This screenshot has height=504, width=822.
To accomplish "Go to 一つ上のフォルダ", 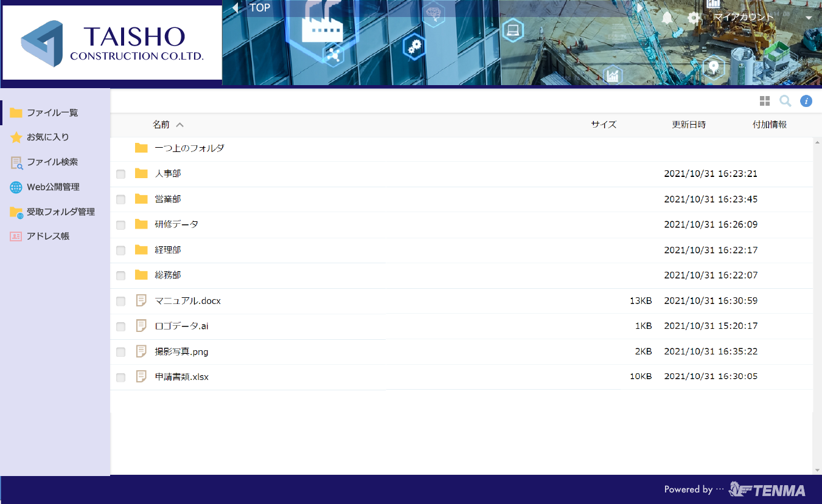I will [189, 148].
